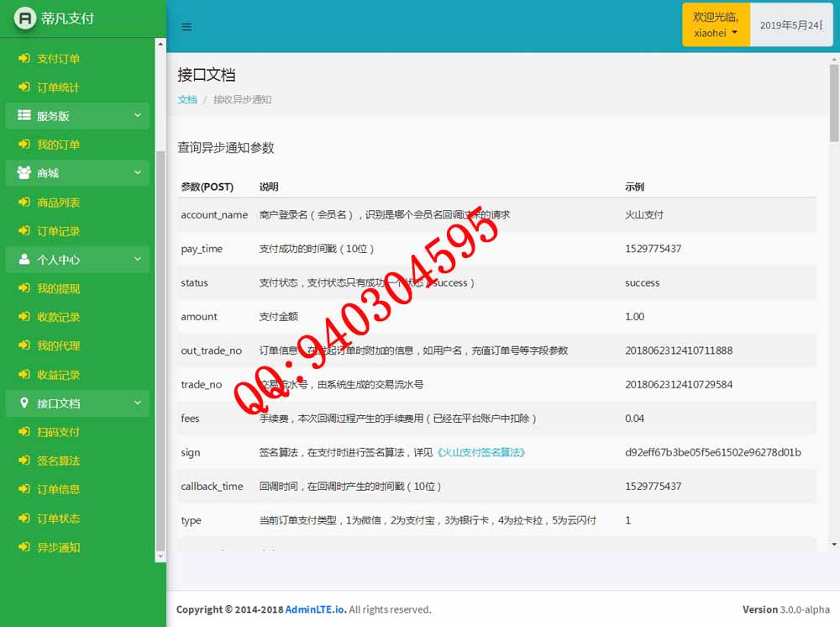Click the map pin icon beside 接口文档
840x627 pixels.
[24, 403]
